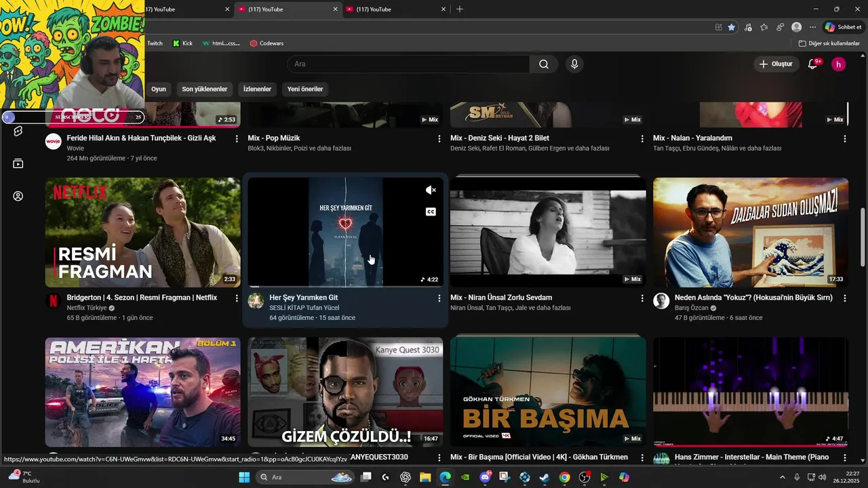The image size is (868, 488).
Task: Open Subscriptions icon in left sidebar
Action: pos(18,163)
